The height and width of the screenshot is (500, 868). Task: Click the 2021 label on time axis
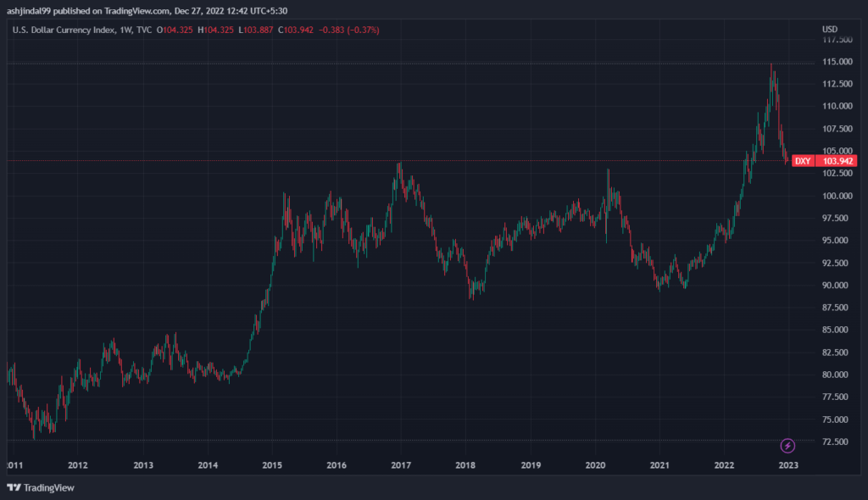pyautogui.click(x=659, y=465)
